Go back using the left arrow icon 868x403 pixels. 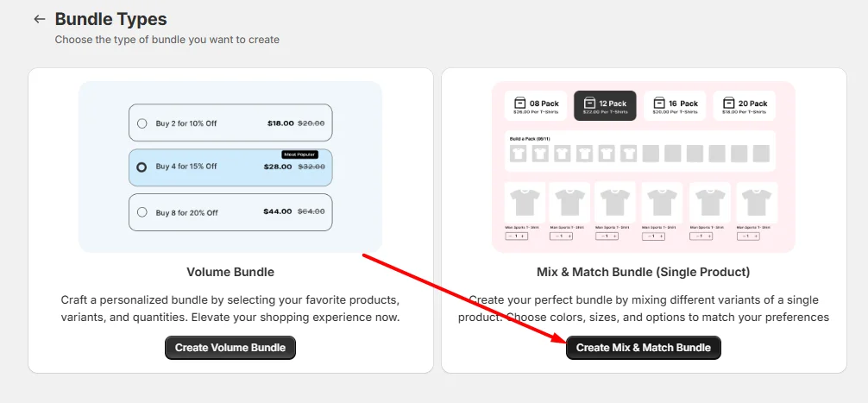click(40, 19)
